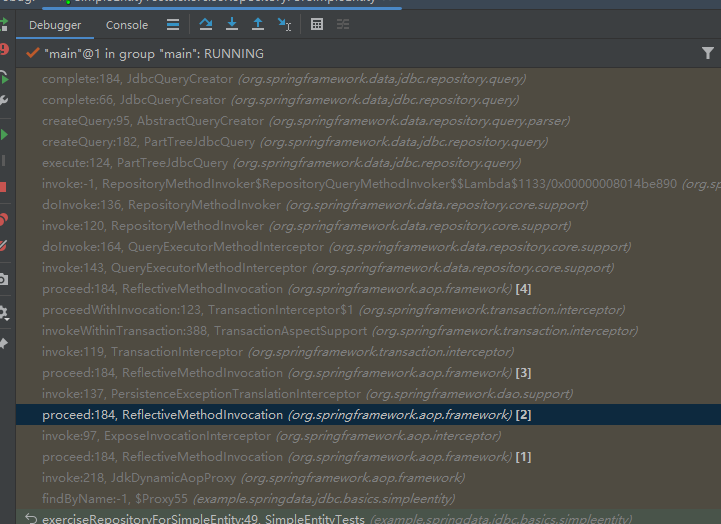The width and height of the screenshot is (721, 524).
Task: Open the settings gear dropdown in sidebar
Action: pyautogui.click(x=4, y=313)
